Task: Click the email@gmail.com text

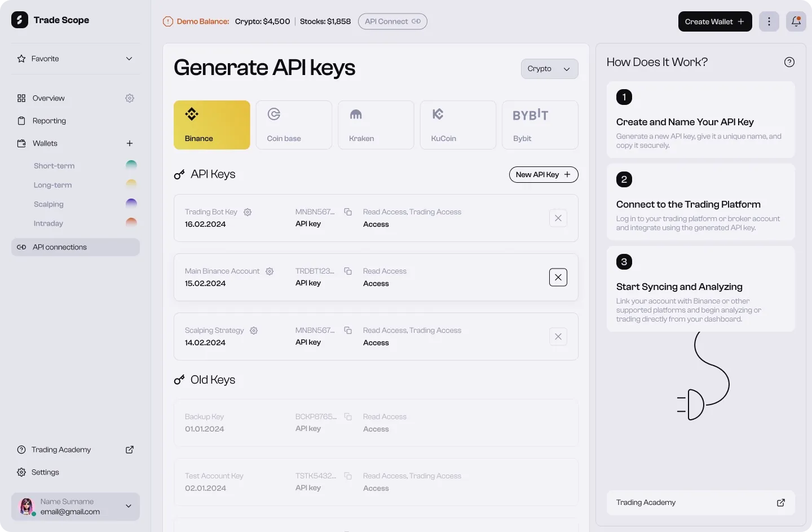Action: (x=70, y=512)
